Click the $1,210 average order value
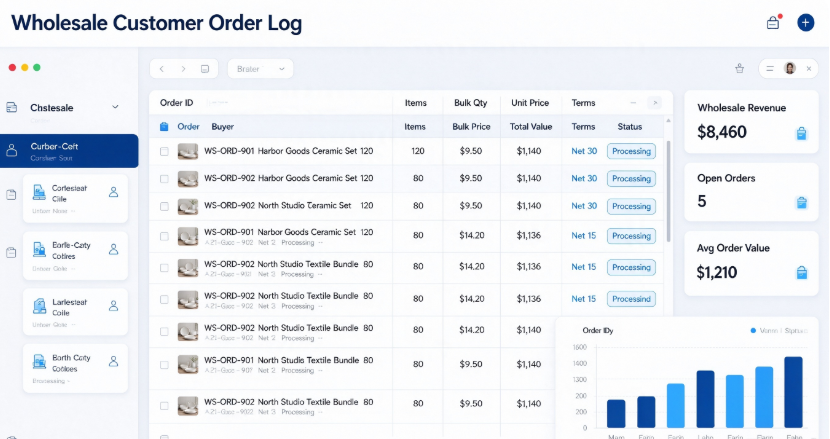 (x=717, y=272)
